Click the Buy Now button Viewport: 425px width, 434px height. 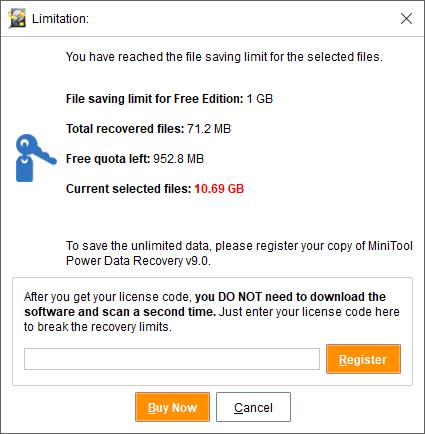(x=172, y=407)
